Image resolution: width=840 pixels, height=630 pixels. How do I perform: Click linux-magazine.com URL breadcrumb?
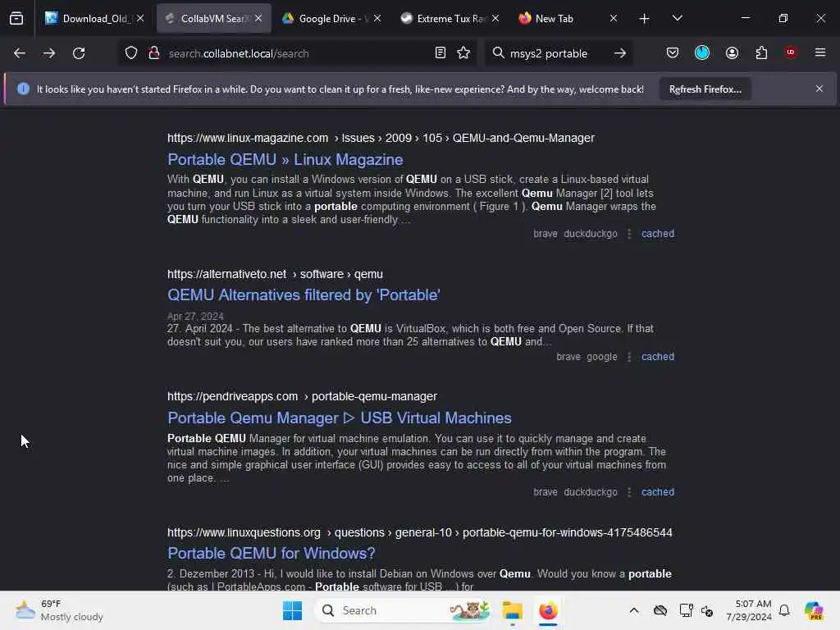click(381, 138)
